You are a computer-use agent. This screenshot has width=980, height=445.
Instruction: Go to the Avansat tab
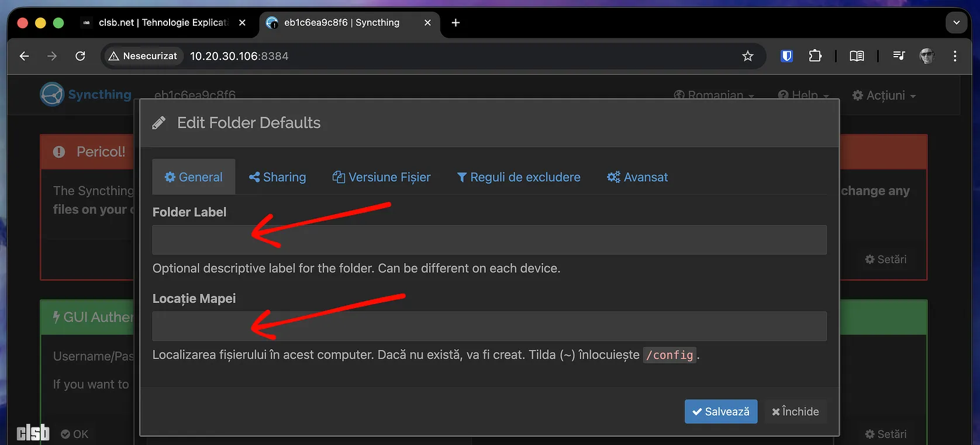tap(637, 177)
